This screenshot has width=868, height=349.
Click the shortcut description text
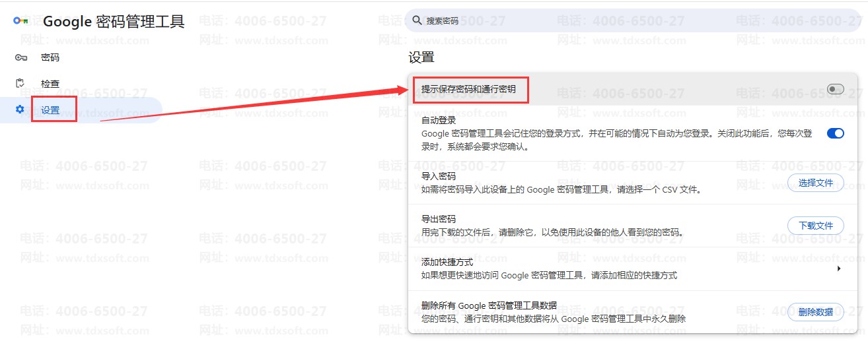click(550, 275)
